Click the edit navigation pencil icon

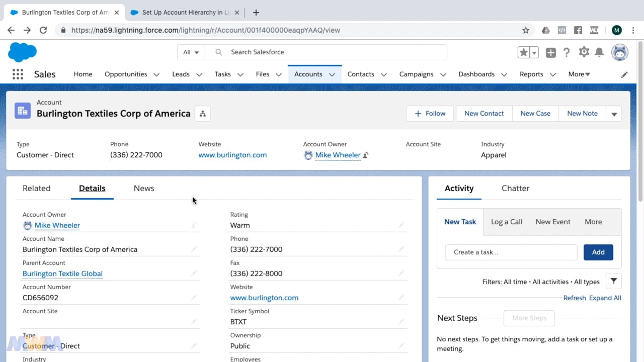pos(624,74)
